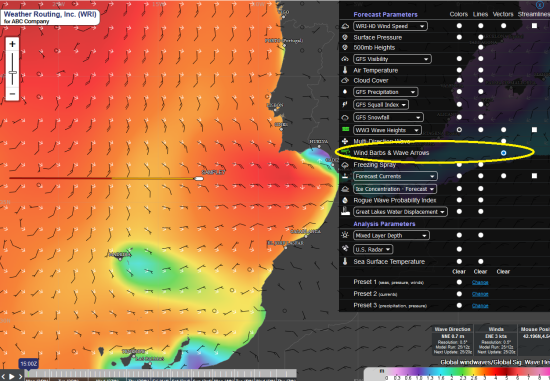Viewport: 550px width, 381px height.
Task: Play the forecast timeline animation
Action: [x=12, y=376]
